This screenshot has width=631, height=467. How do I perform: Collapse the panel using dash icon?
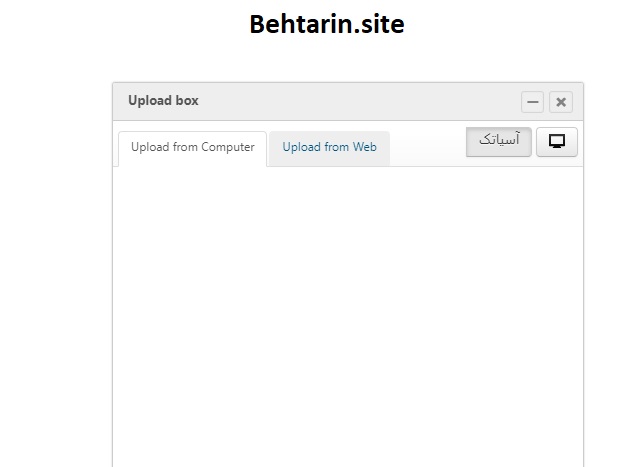click(x=532, y=102)
